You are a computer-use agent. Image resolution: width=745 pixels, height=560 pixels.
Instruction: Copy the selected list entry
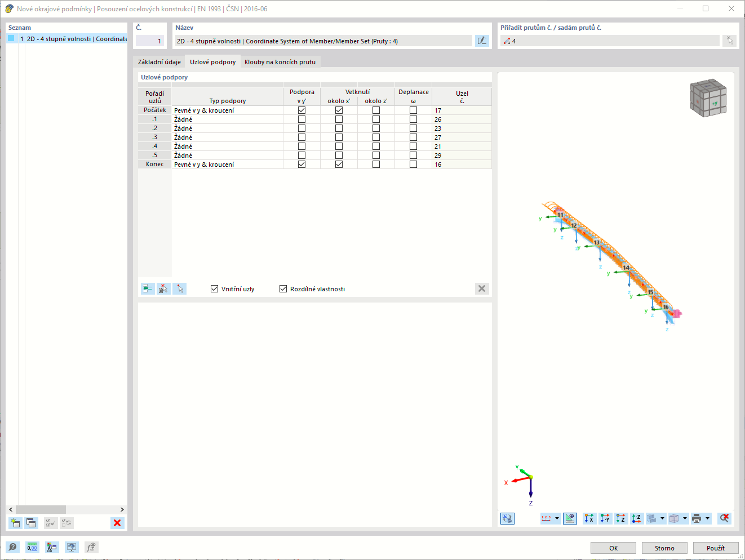click(x=31, y=523)
